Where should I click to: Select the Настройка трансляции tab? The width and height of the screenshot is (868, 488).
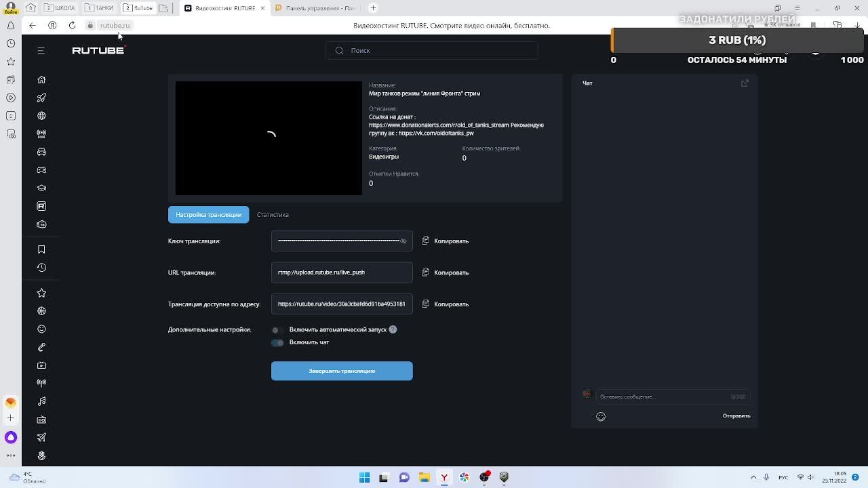(x=208, y=214)
